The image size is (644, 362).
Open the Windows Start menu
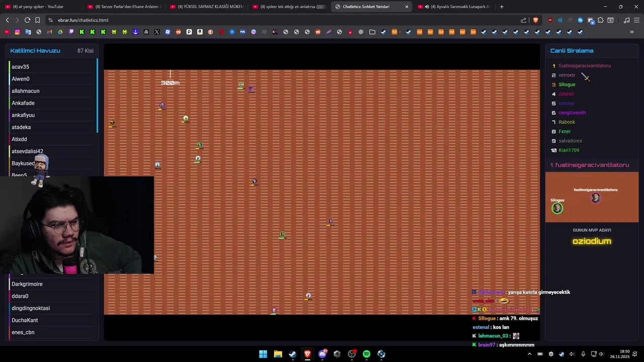263,354
